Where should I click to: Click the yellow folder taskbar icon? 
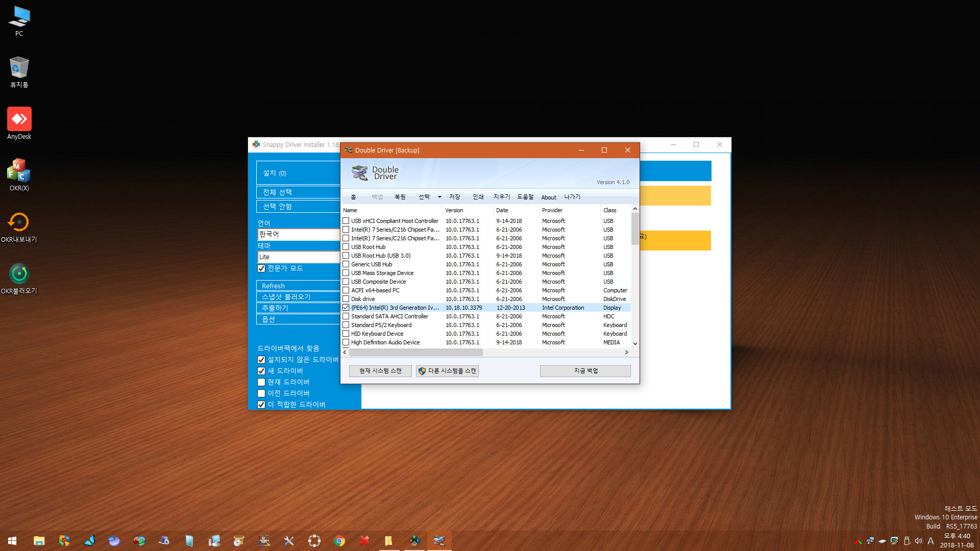point(389,541)
